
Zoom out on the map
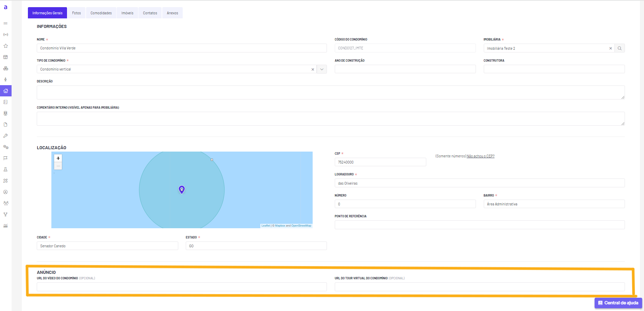tap(58, 166)
